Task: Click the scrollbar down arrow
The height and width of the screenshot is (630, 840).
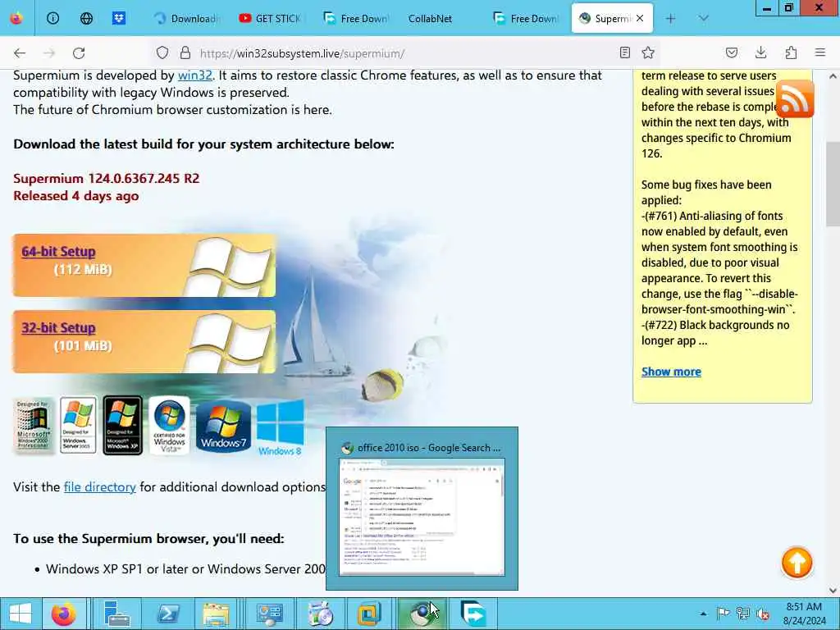Action: 833,591
